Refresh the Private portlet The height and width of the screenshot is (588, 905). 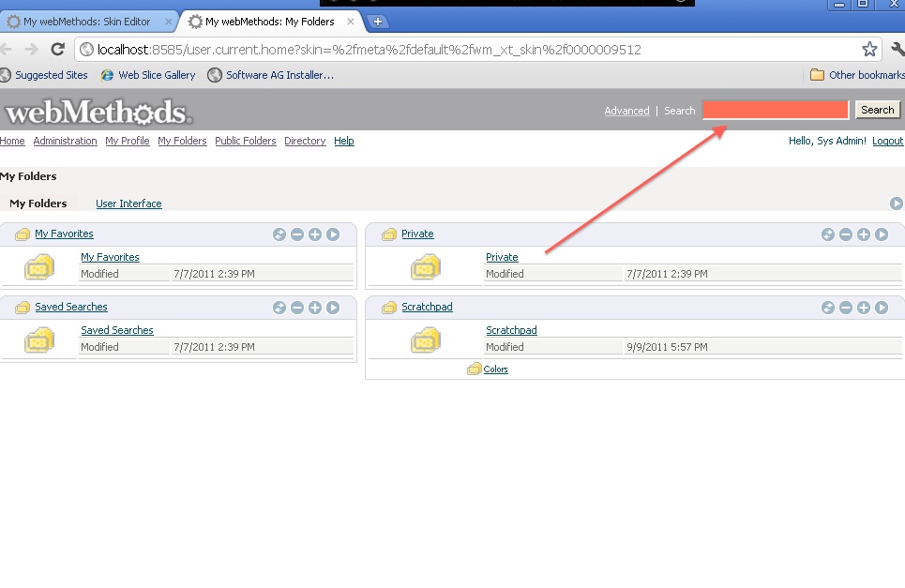(828, 234)
